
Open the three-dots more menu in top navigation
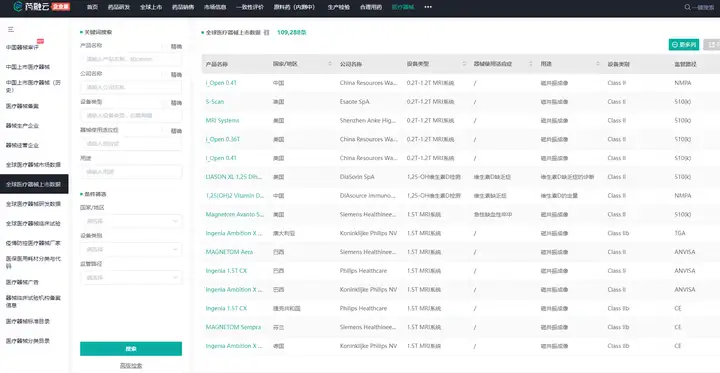(428, 7)
